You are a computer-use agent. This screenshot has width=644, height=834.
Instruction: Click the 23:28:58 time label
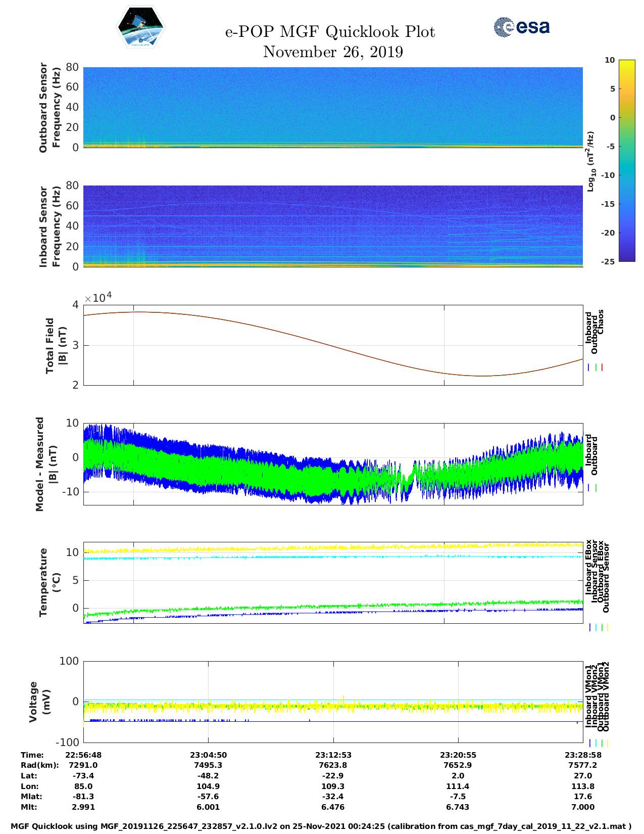[x=582, y=755]
